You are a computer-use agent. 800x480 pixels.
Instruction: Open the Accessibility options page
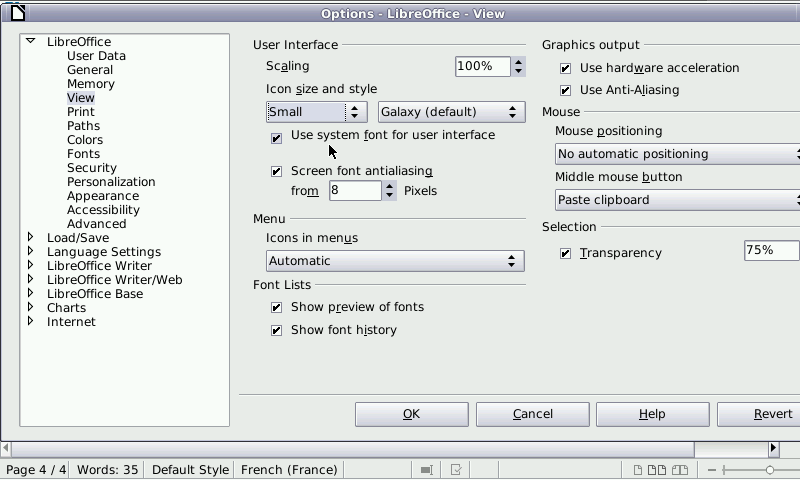click(x=103, y=210)
